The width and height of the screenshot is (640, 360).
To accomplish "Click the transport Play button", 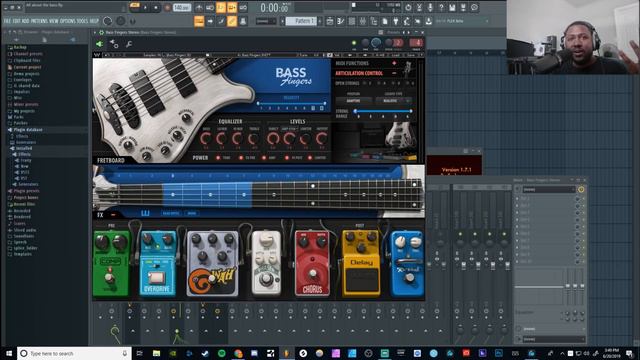I will click(145, 8).
